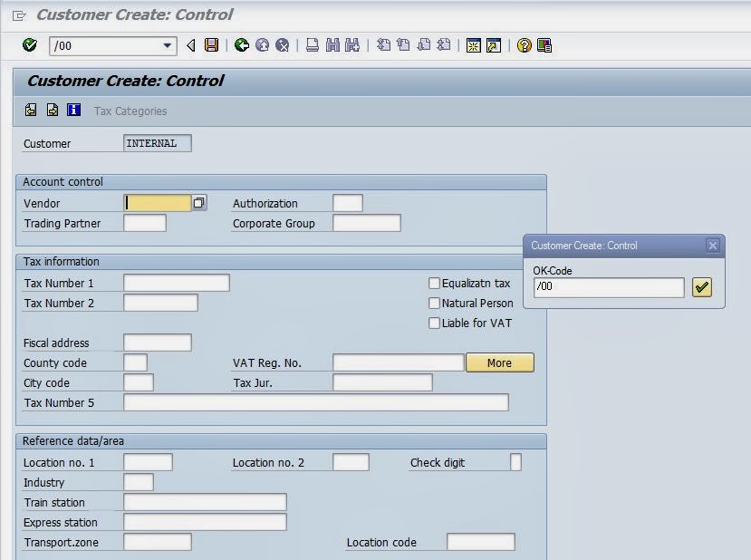Open the command field dropdown showing /00
Screen dimensions: 751x560
[168, 44]
